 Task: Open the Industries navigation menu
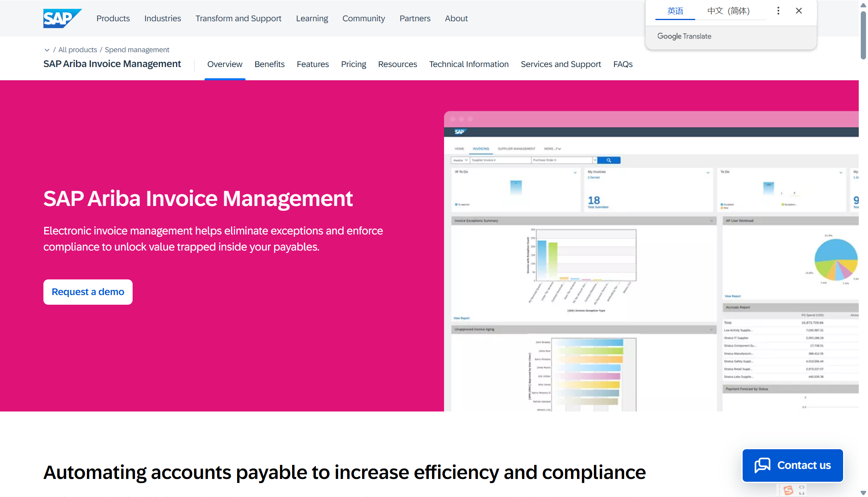(x=162, y=18)
